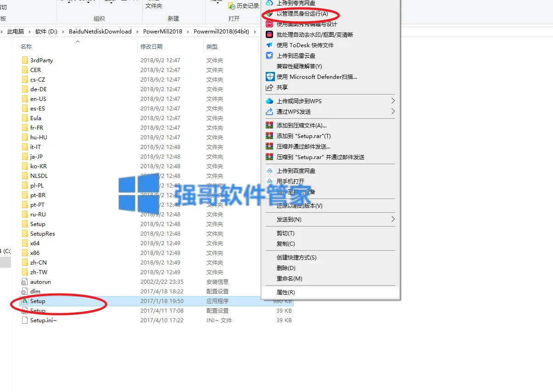The height and width of the screenshot is (392, 553).
Task: Select the ja-JP folder name
Action: click(36, 156)
